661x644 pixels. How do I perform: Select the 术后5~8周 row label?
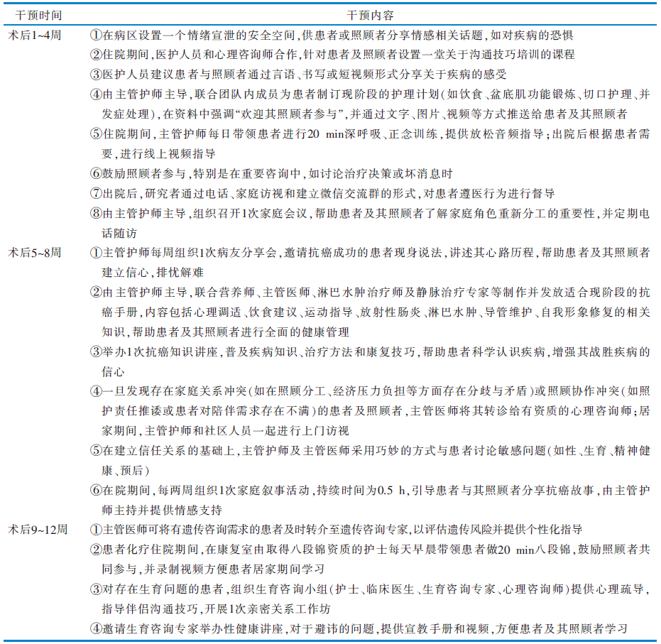[x=35, y=252]
